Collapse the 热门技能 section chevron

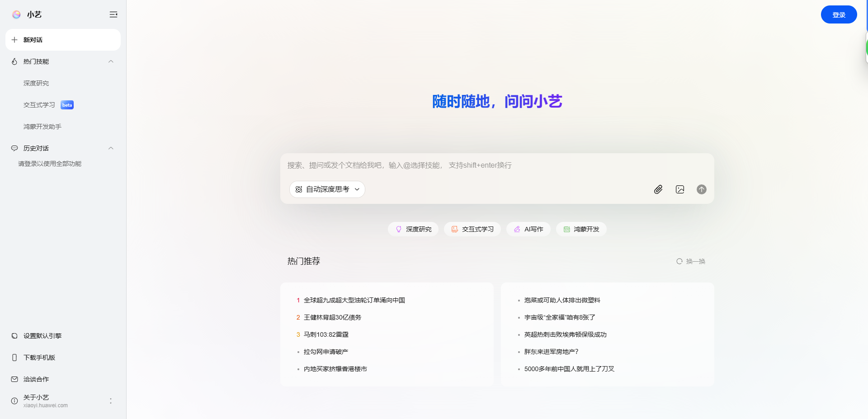coord(111,61)
